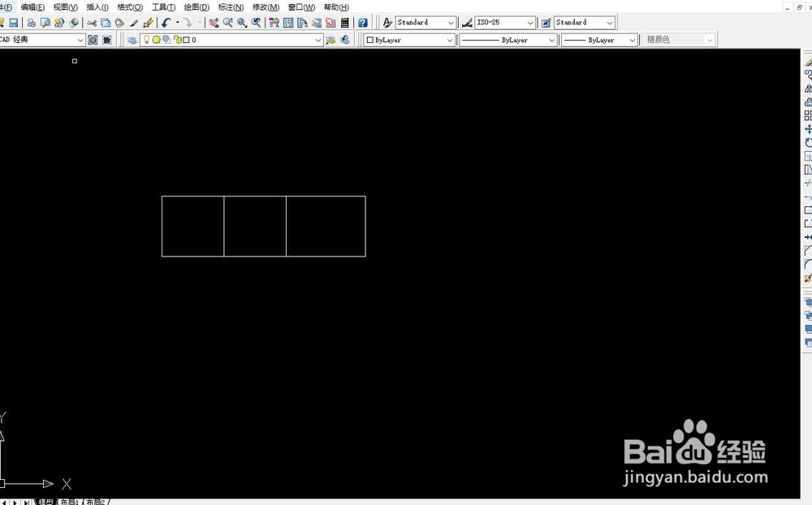Open the ByLayer lineweight dropdown

point(599,40)
